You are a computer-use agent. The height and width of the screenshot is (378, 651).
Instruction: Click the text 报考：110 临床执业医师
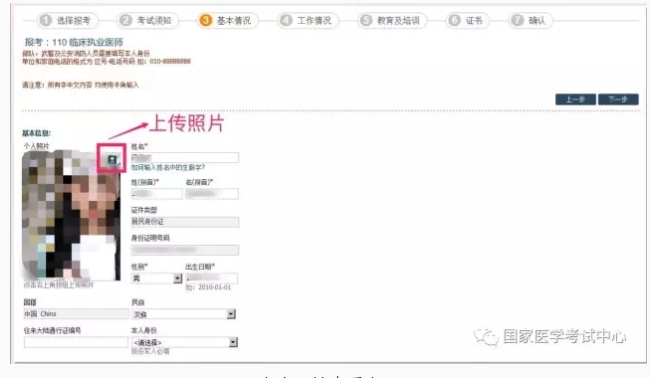[73, 42]
